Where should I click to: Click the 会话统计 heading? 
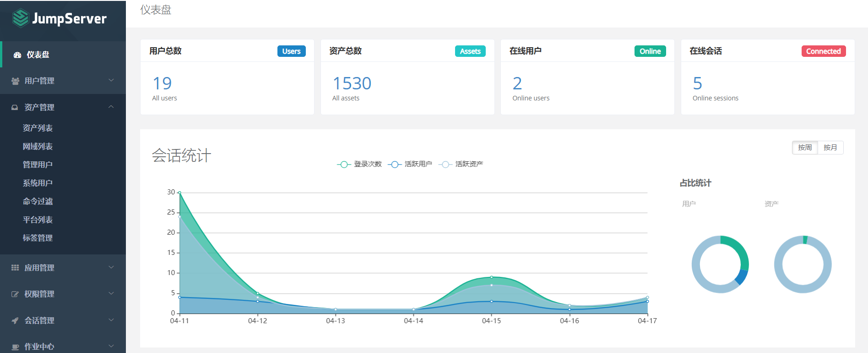(181, 155)
